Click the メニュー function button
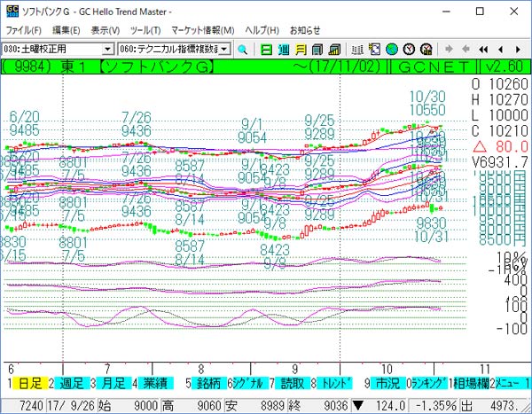 pos(510,383)
